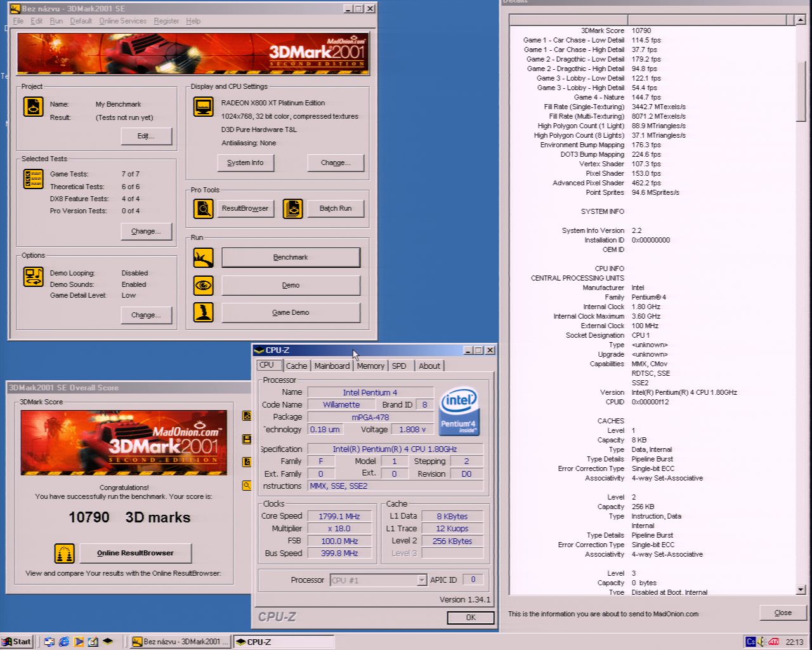This screenshot has width=812, height=650.
Task: Click the Intel Pentium 4 logo in CPU-Z
Action: point(458,411)
